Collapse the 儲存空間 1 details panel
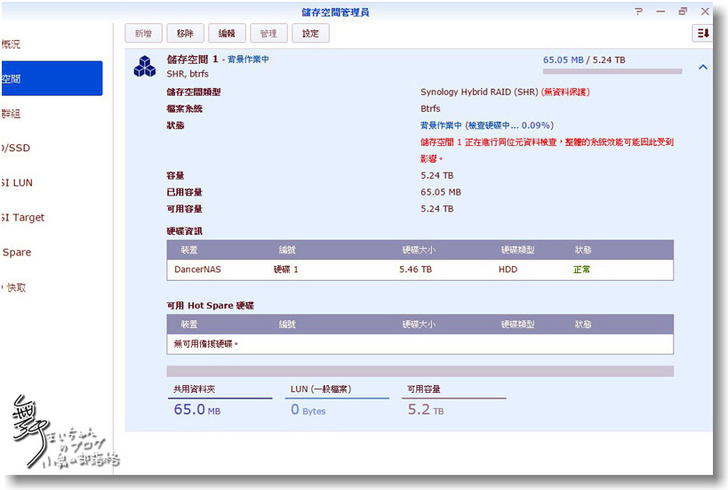 tap(702, 67)
